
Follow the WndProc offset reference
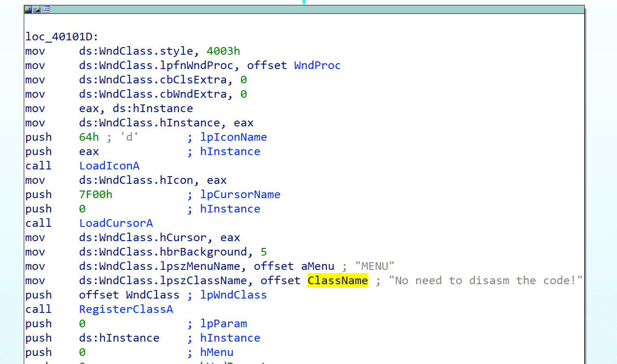pos(317,65)
